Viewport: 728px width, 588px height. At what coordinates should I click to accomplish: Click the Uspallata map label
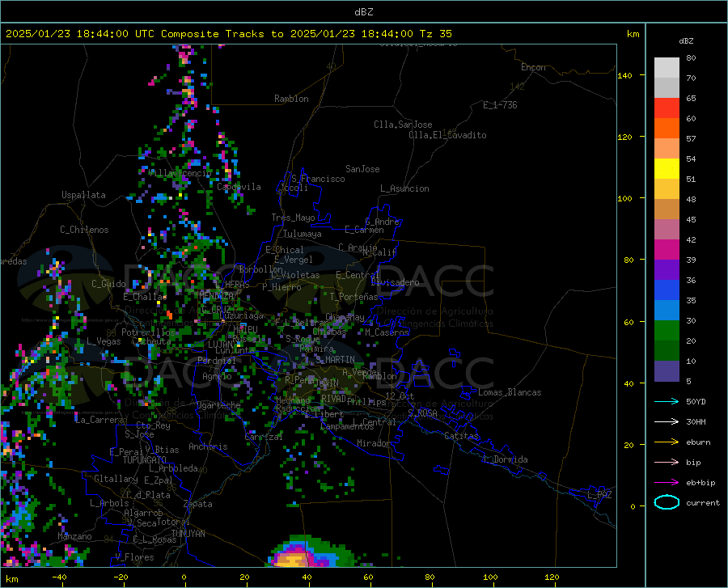pyautogui.click(x=83, y=195)
